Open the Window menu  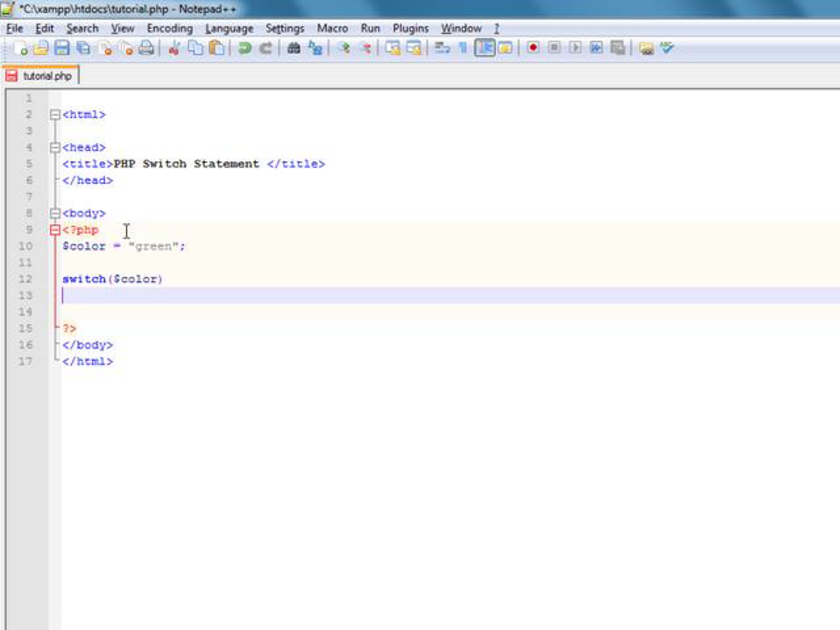pos(461,28)
